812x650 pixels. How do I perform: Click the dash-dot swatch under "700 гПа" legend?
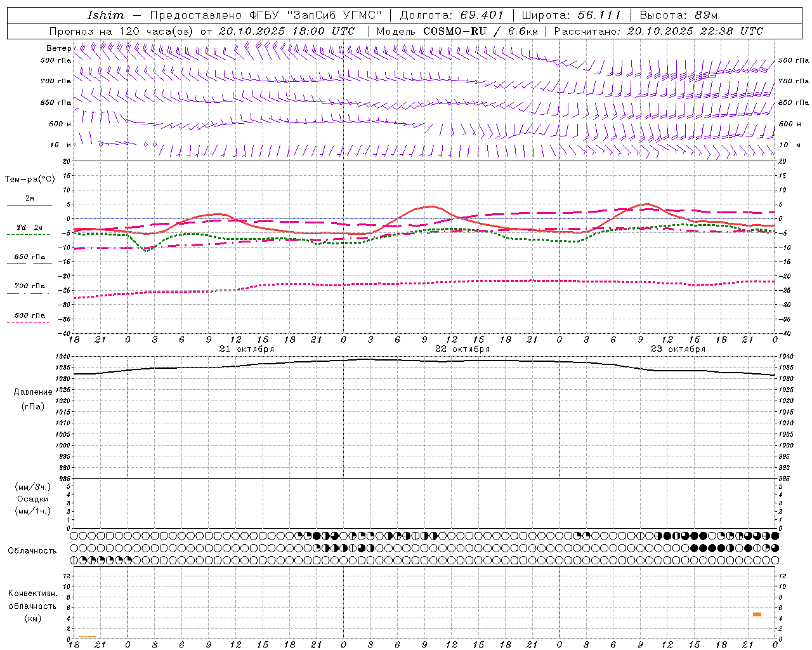click(x=28, y=293)
